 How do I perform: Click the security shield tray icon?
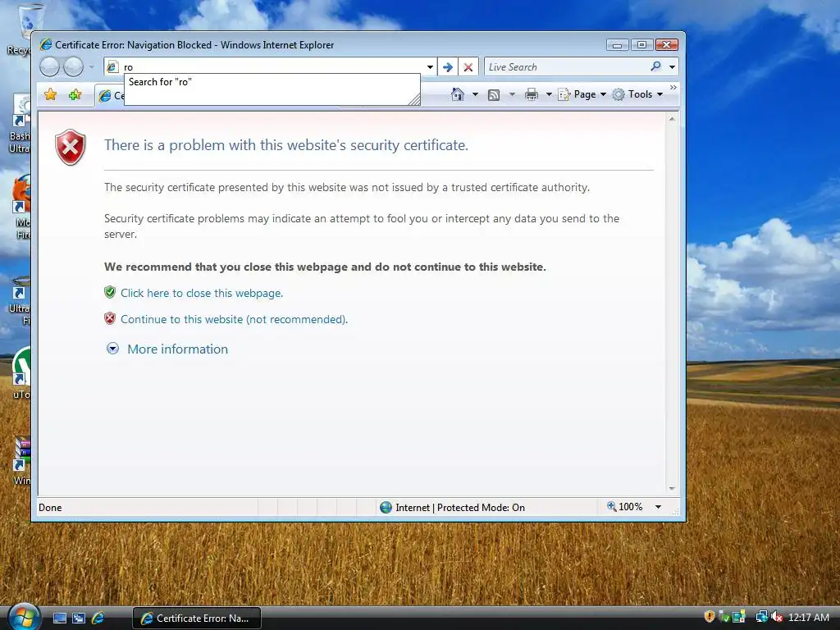[710, 617]
